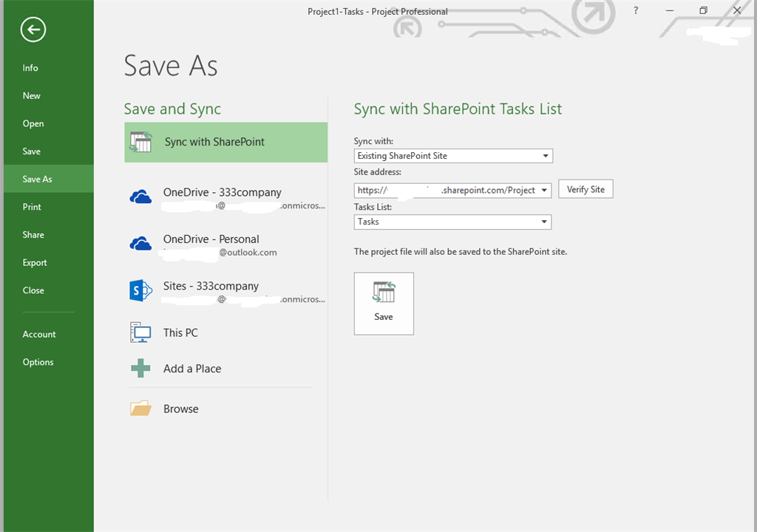This screenshot has height=532, width=757.
Task: Open Account settings
Action: click(x=39, y=334)
